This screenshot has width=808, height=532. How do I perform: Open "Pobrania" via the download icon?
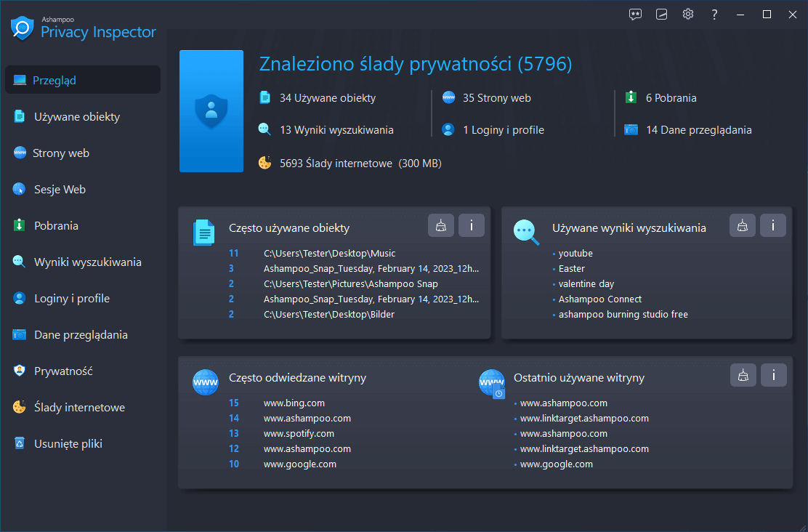pos(19,225)
